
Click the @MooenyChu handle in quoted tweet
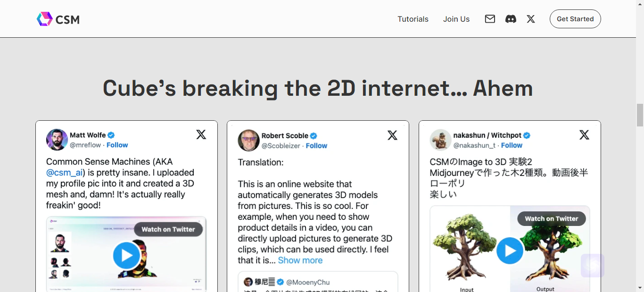(x=308, y=282)
